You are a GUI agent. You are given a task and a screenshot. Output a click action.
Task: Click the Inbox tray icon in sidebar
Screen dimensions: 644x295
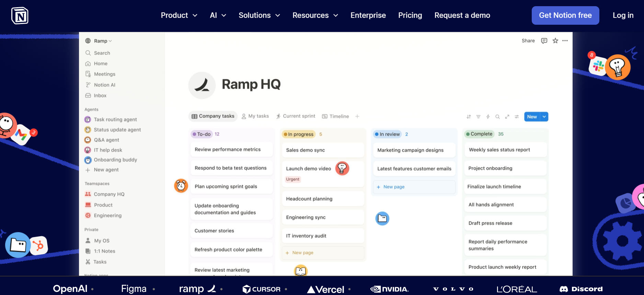click(88, 95)
